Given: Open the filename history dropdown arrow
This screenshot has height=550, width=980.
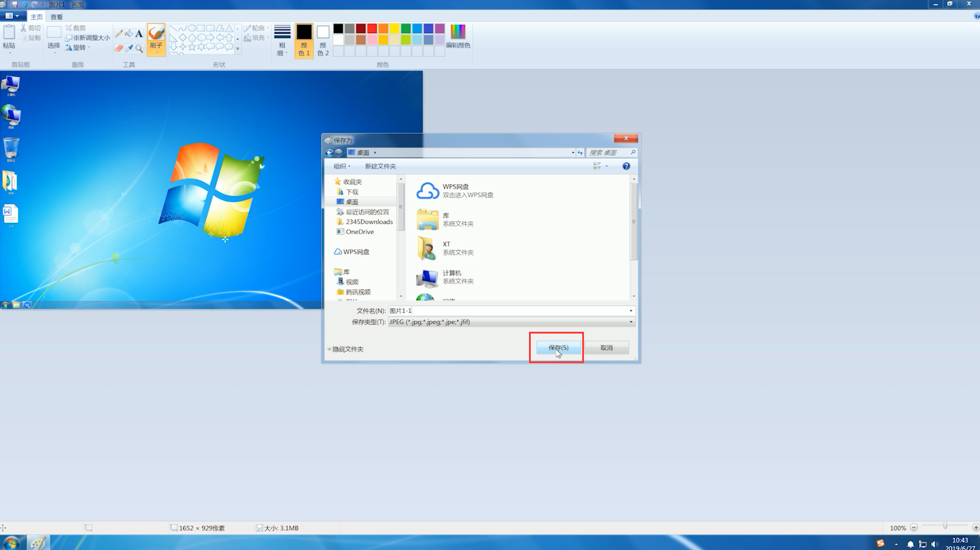Looking at the screenshot, I should [631, 310].
